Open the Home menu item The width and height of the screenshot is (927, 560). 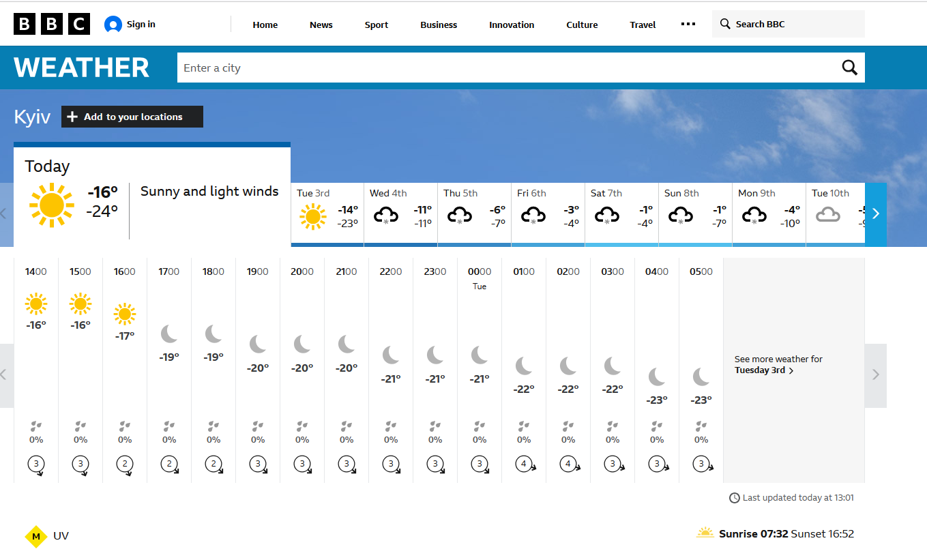coord(265,25)
